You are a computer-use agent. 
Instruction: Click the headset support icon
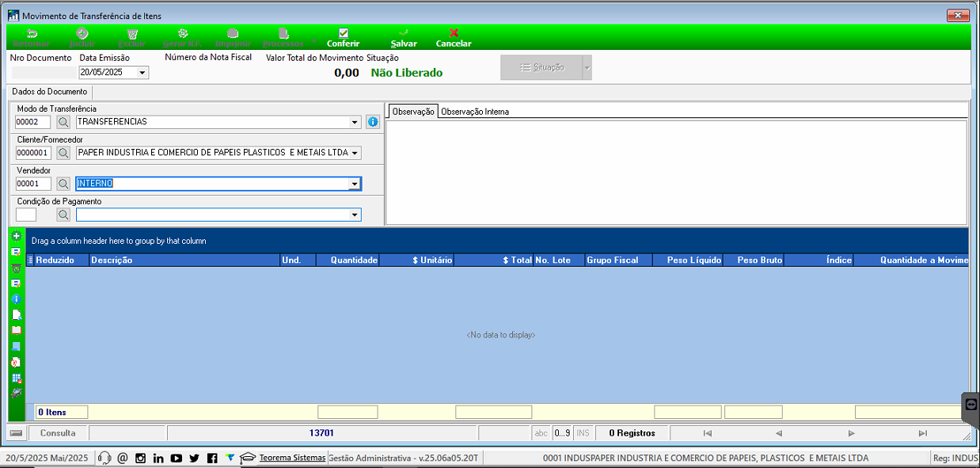coord(104,458)
